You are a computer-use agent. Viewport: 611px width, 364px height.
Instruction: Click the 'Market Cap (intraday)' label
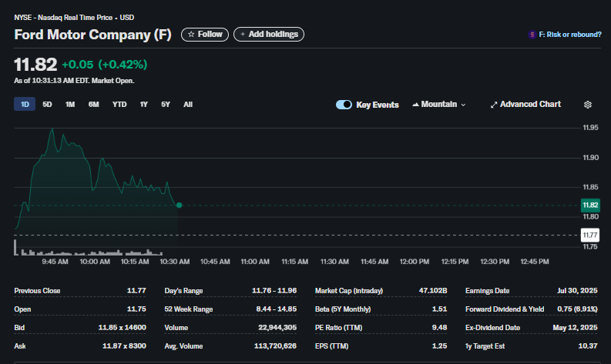(349, 290)
